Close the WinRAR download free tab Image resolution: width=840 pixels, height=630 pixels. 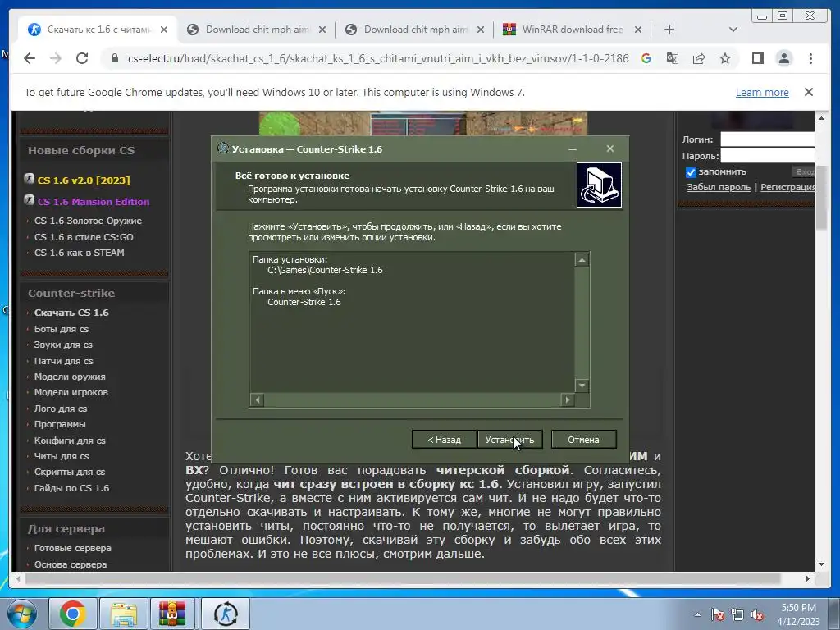[x=638, y=30]
